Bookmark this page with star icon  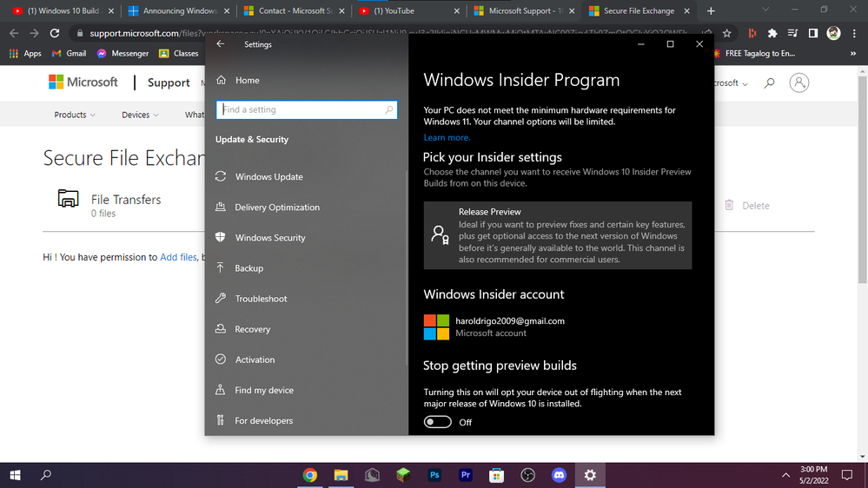[x=726, y=33]
